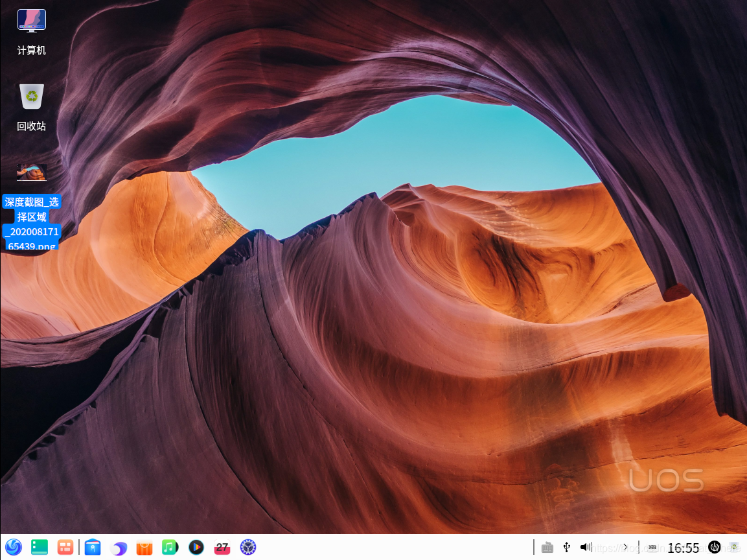Open the USB device tray icon
The width and height of the screenshot is (747, 560).
566,547
